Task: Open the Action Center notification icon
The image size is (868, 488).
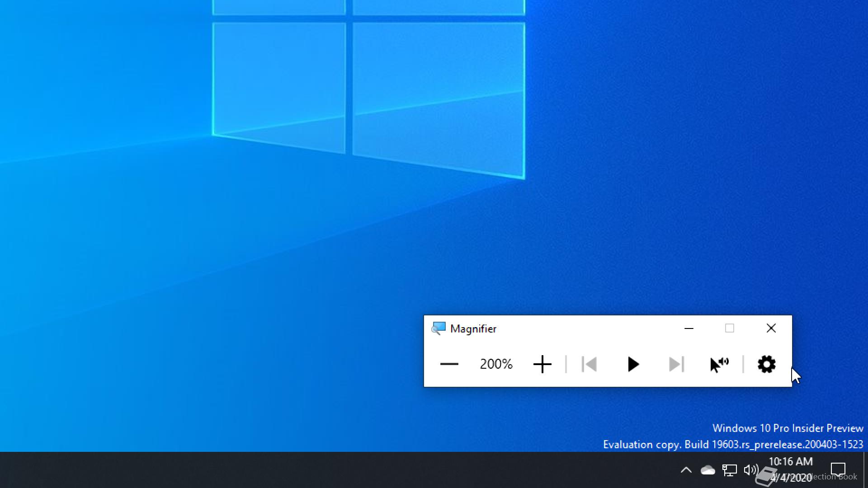Action: pos(838,469)
